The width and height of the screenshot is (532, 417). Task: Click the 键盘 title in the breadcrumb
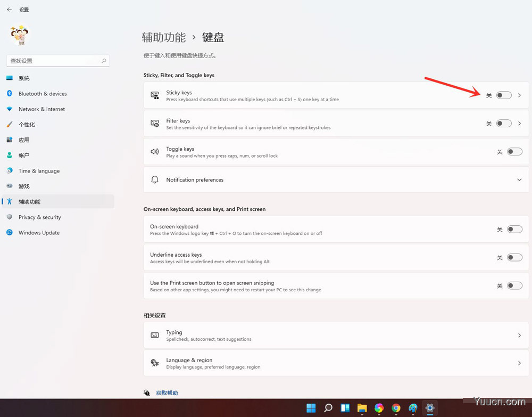213,37
